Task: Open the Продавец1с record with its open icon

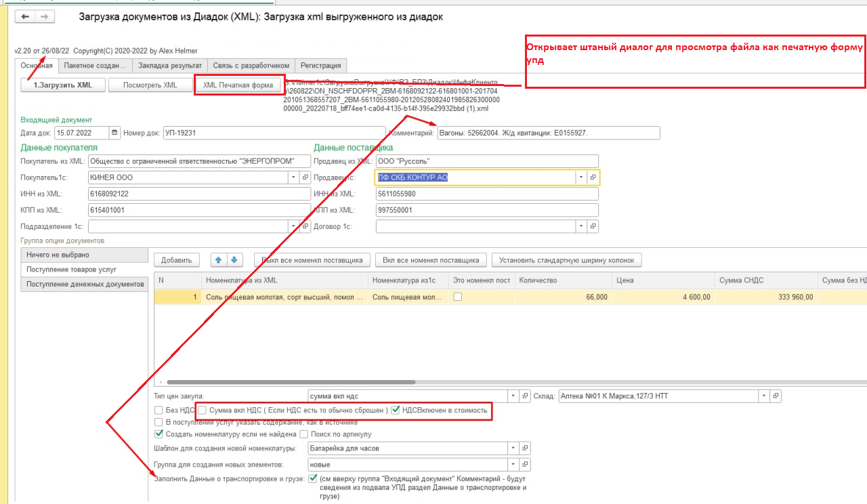Action: (593, 177)
